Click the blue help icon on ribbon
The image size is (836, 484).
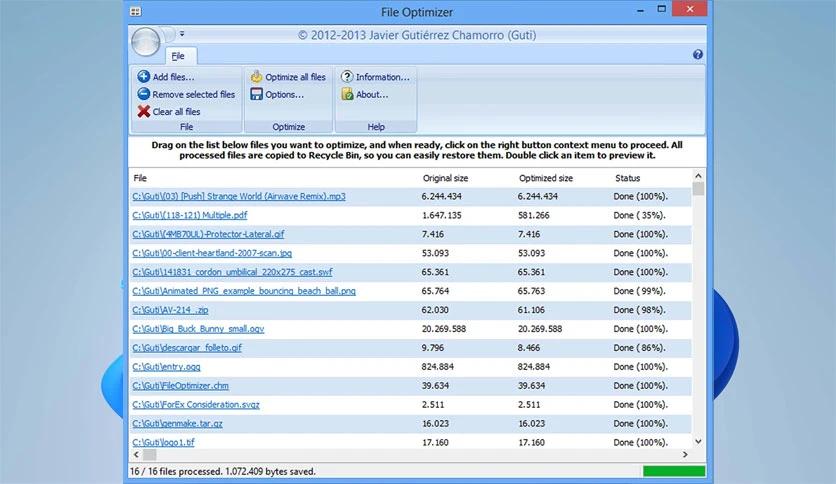(697, 54)
